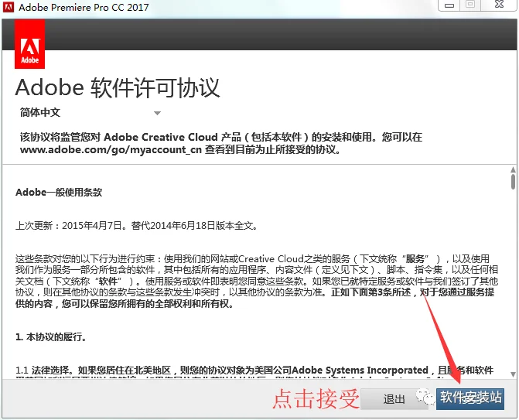Click the Adobe 软件许可协议 heading
519x420 pixels.
(x=118, y=88)
